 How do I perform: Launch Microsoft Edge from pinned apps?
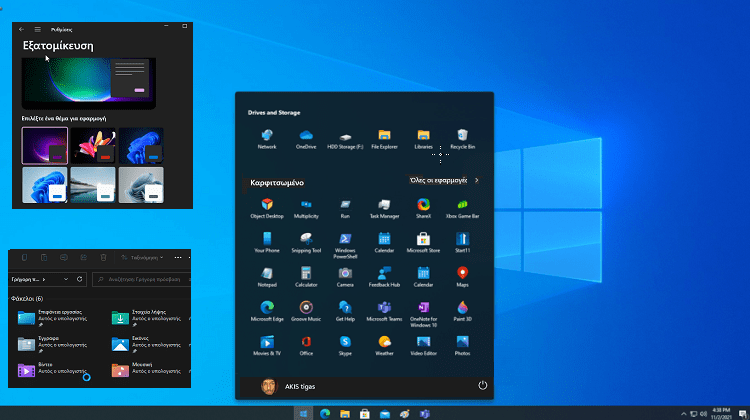tap(267, 311)
